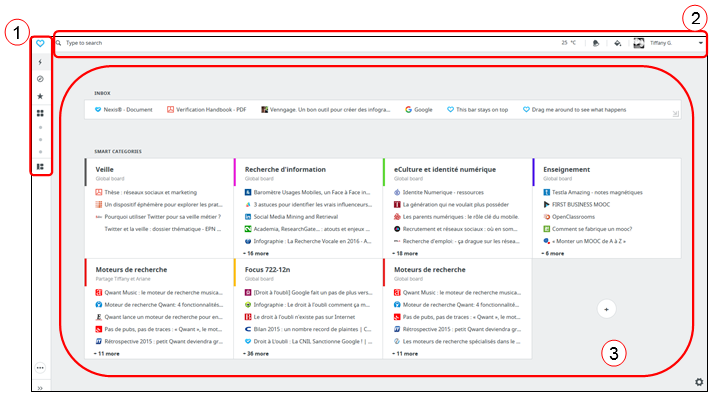Open '[Droit à l'oubli] Google fait un pas' link

(308, 293)
